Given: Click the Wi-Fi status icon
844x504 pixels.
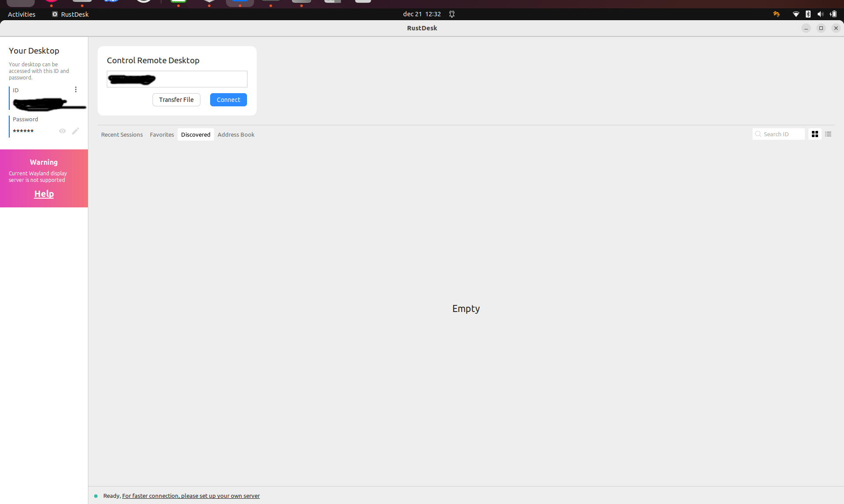Looking at the screenshot, I should coord(796,14).
